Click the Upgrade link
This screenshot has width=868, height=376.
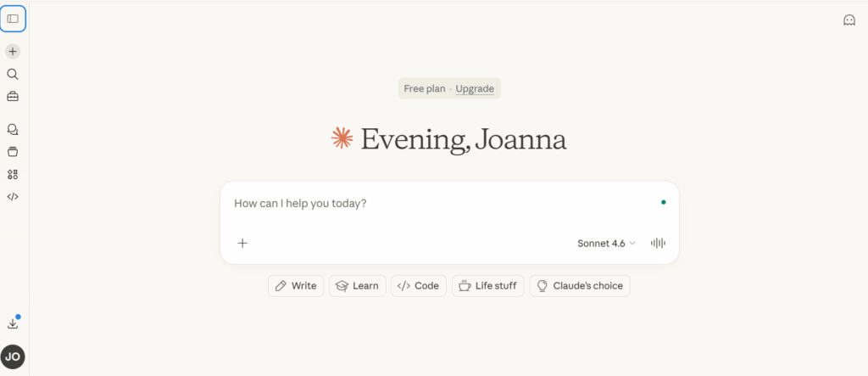point(475,88)
